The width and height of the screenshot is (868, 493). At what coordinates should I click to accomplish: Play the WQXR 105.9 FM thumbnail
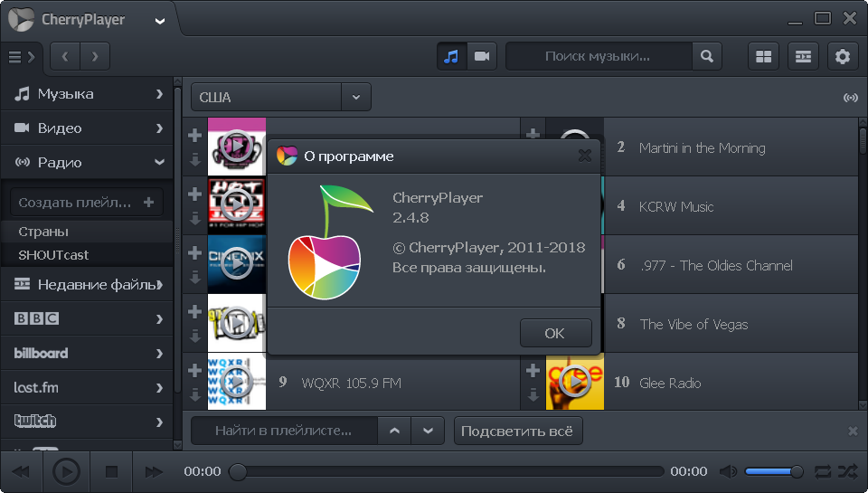[x=236, y=382]
